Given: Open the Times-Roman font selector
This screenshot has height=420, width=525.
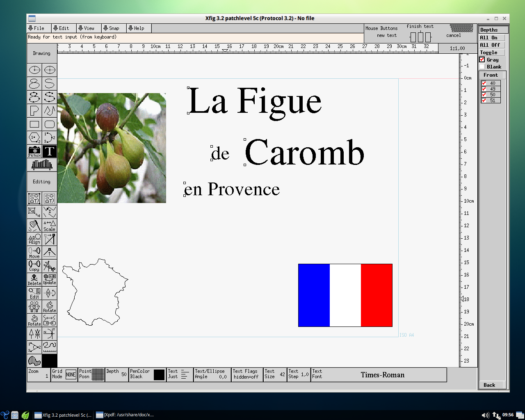Looking at the screenshot, I should tap(382, 374).
